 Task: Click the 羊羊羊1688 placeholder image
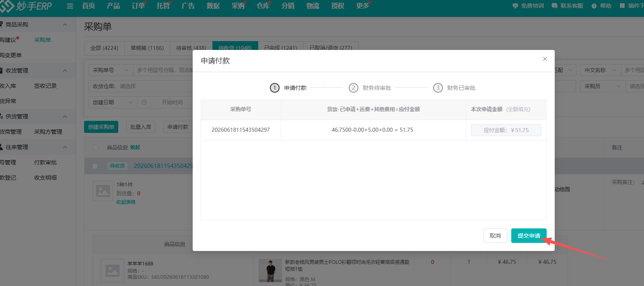tap(113, 270)
